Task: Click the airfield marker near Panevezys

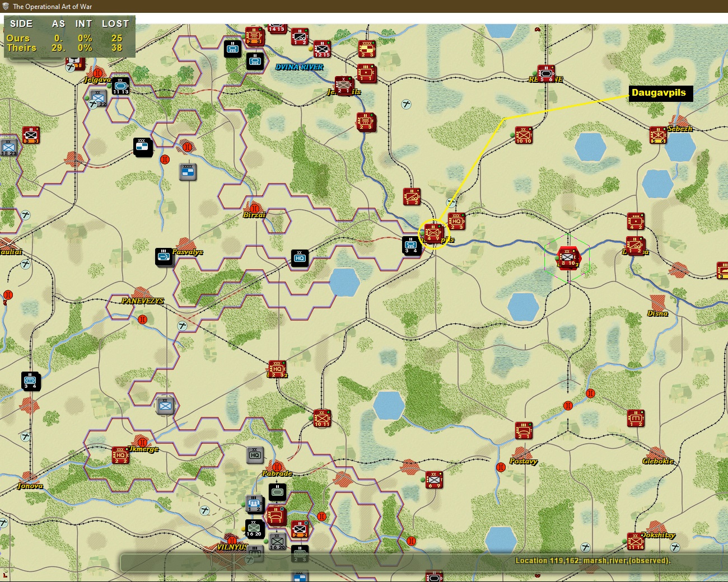Action: tap(182, 326)
